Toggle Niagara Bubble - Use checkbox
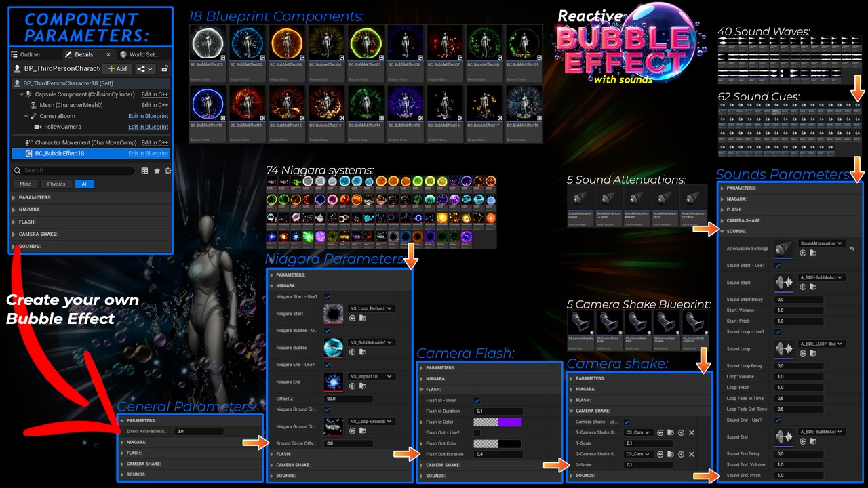This screenshot has height=488, width=868. click(328, 331)
